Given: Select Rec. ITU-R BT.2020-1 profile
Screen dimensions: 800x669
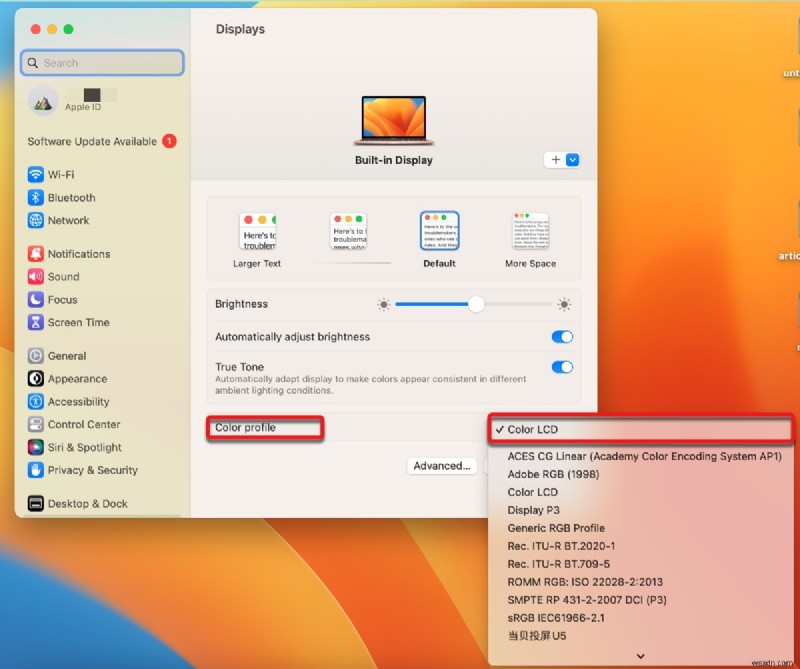Looking at the screenshot, I should [x=561, y=546].
